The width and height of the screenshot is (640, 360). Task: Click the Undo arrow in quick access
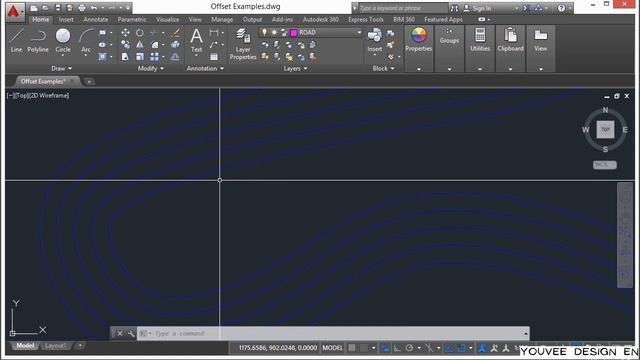pyautogui.click(x=94, y=8)
